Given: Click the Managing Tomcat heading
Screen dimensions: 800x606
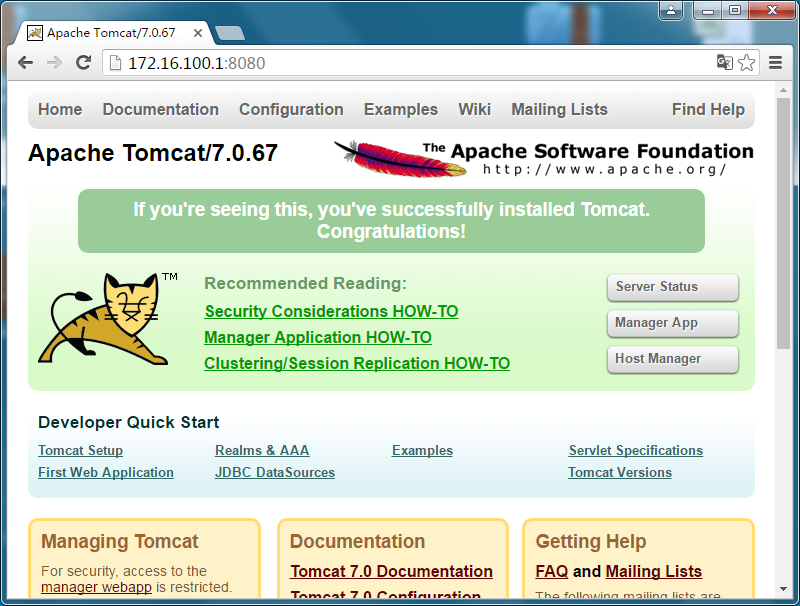Looking at the screenshot, I should click(x=120, y=541).
